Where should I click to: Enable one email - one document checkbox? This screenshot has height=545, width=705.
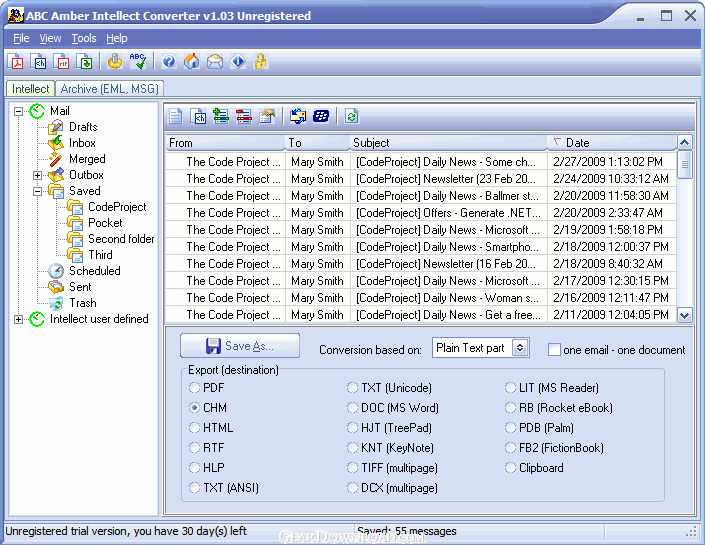tap(554, 349)
